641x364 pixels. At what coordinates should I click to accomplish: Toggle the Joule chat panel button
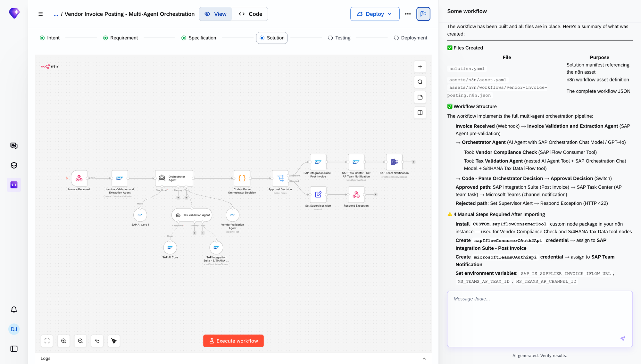[x=423, y=14]
